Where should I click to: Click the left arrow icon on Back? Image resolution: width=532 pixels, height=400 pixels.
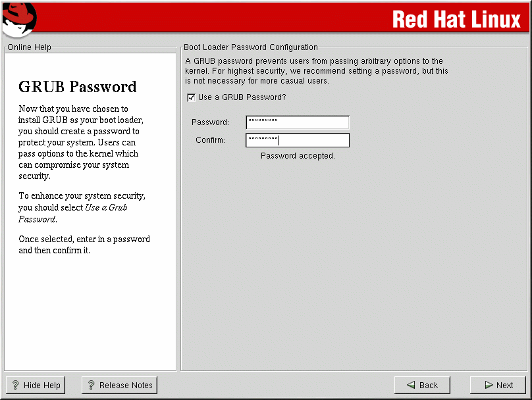pos(411,386)
